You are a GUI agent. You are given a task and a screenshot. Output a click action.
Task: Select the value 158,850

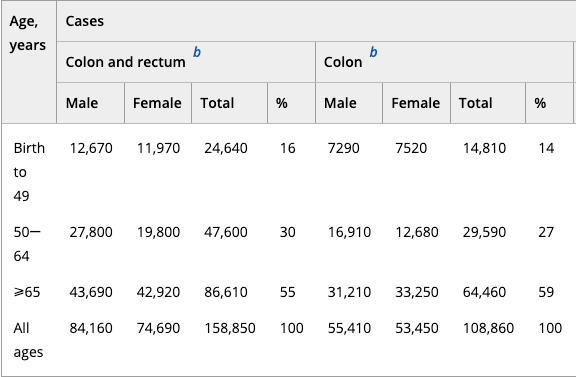click(x=230, y=328)
